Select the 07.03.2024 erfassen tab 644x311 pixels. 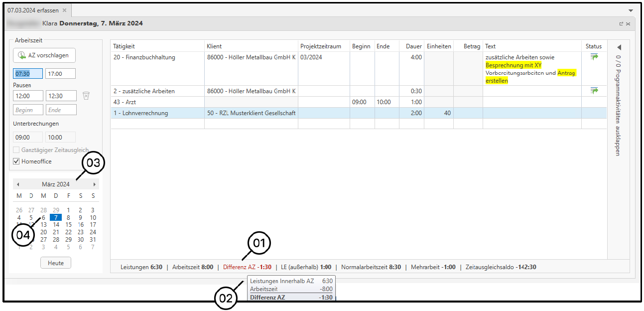[x=33, y=10]
